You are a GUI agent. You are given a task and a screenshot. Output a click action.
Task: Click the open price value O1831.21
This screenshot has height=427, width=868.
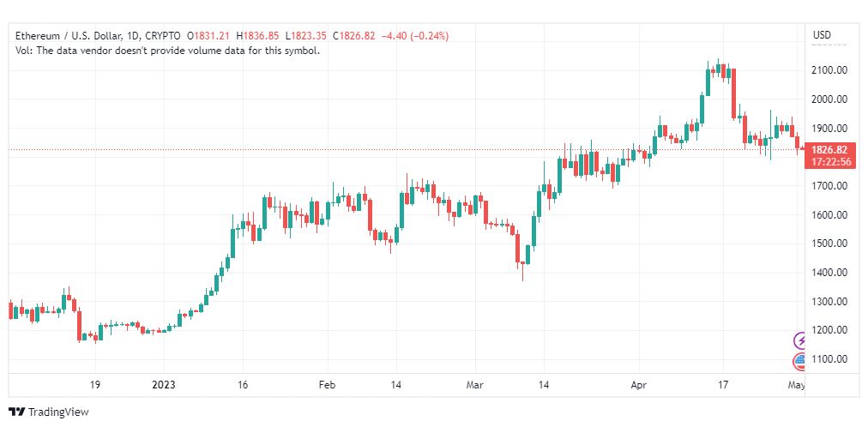(208, 36)
